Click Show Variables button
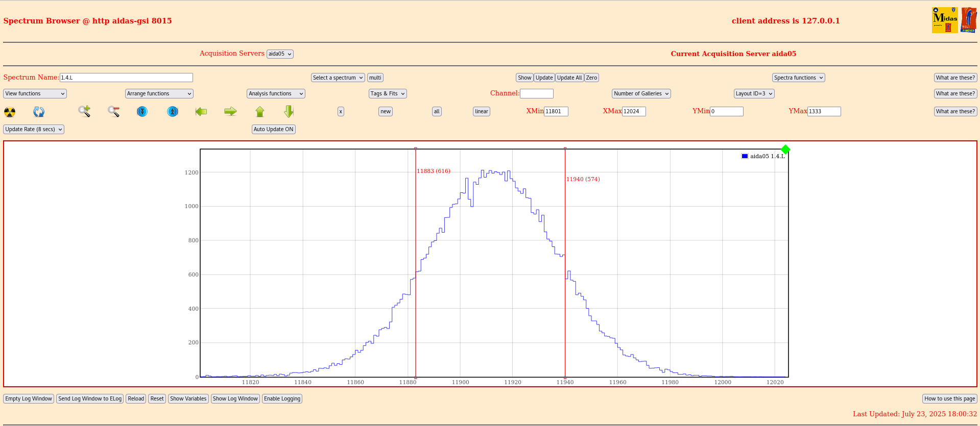The height and width of the screenshot is (426, 980). 188,399
